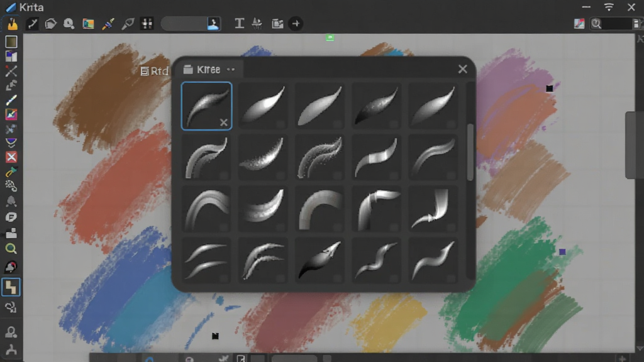This screenshot has height=362, width=644.
Task: Select the green Zoom magnifier tool
Action: pyautogui.click(x=11, y=249)
